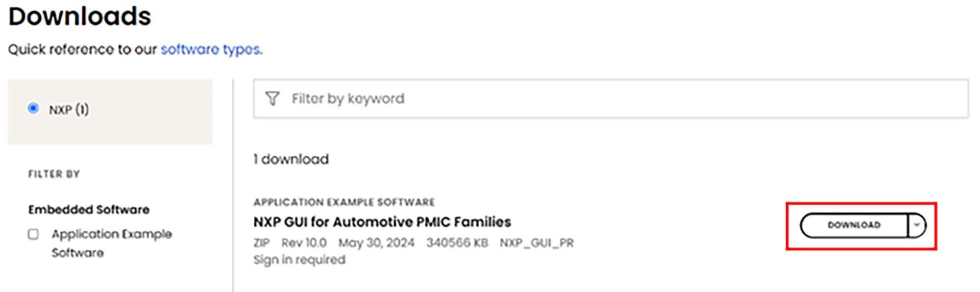Select the APPLICATION EXAMPLE SOFTWARE category label

(344, 201)
